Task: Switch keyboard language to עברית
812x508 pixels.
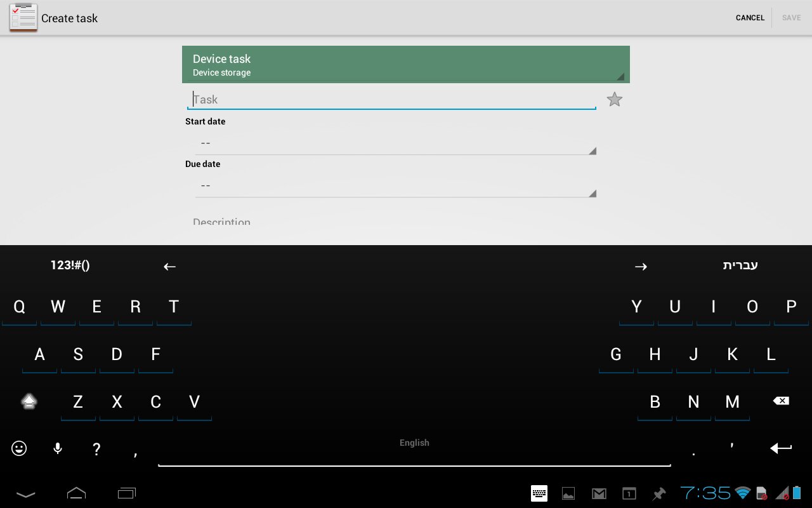Action: [x=740, y=265]
